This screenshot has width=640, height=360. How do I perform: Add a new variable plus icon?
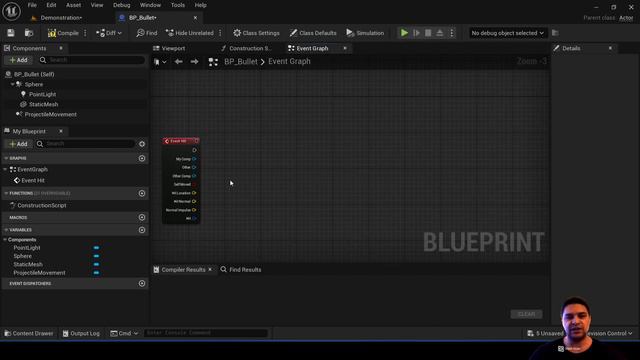click(x=142, y=230)
